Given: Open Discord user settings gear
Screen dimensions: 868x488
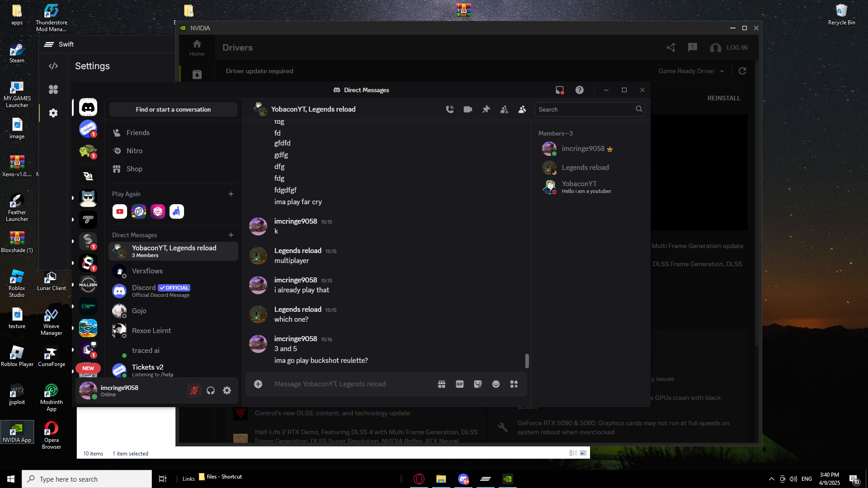Looking at the screenshot, I should [227, 390].
